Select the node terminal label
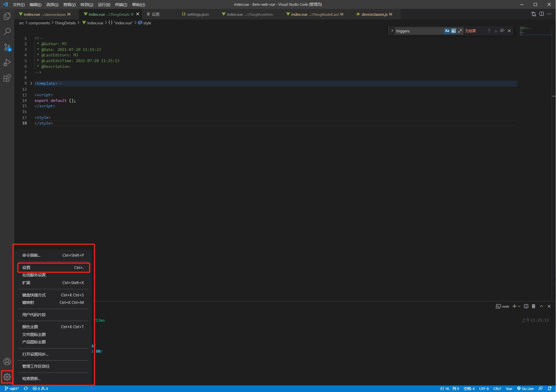This screenshot has width=556, height=392. tap(503, 306)
